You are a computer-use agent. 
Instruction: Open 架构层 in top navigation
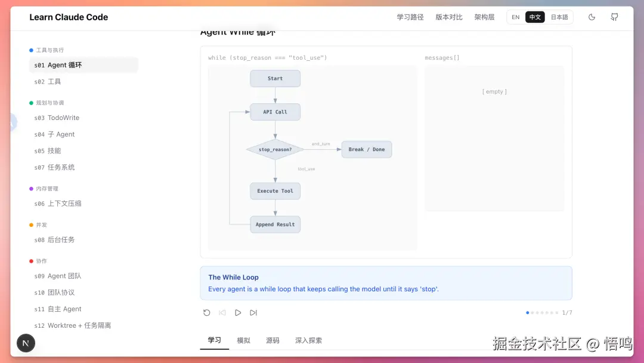(x=484, y=17)
